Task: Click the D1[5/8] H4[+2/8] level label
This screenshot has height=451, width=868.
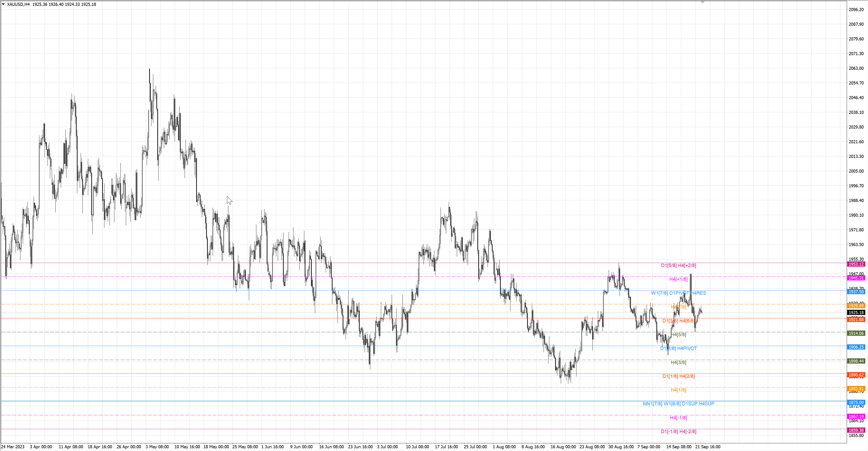Action: [x=678, y=265]
